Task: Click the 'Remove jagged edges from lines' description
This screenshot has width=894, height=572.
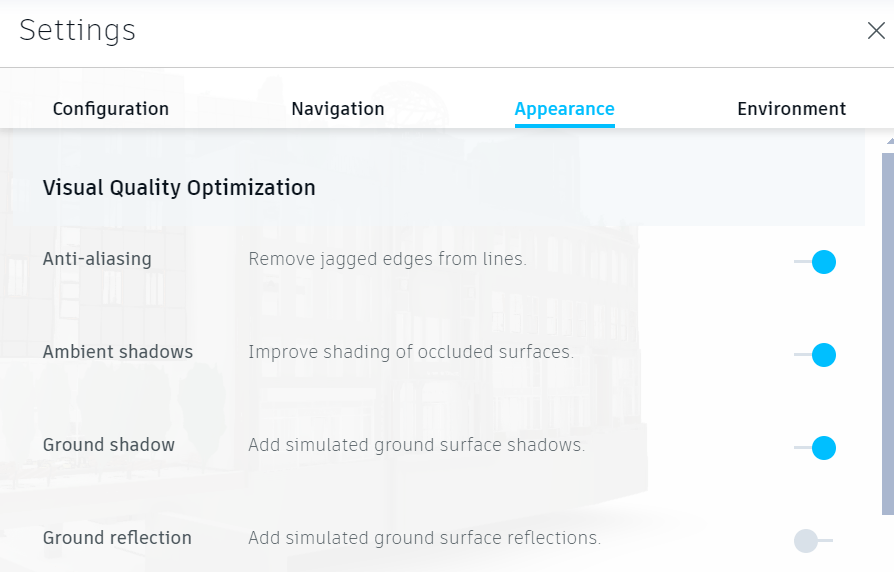Action: coord(387,259)
